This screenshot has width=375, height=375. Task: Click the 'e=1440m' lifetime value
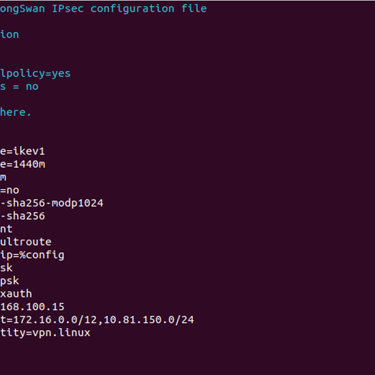[x=23, y=164]
